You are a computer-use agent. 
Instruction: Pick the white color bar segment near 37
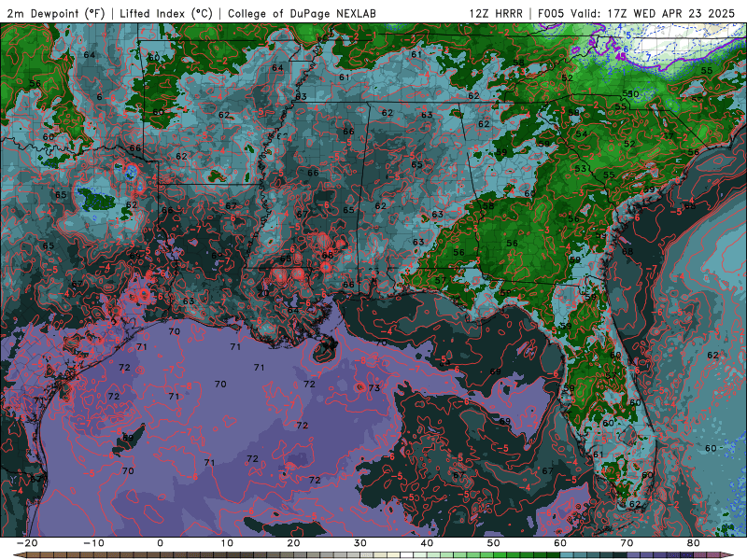point(407,555)
